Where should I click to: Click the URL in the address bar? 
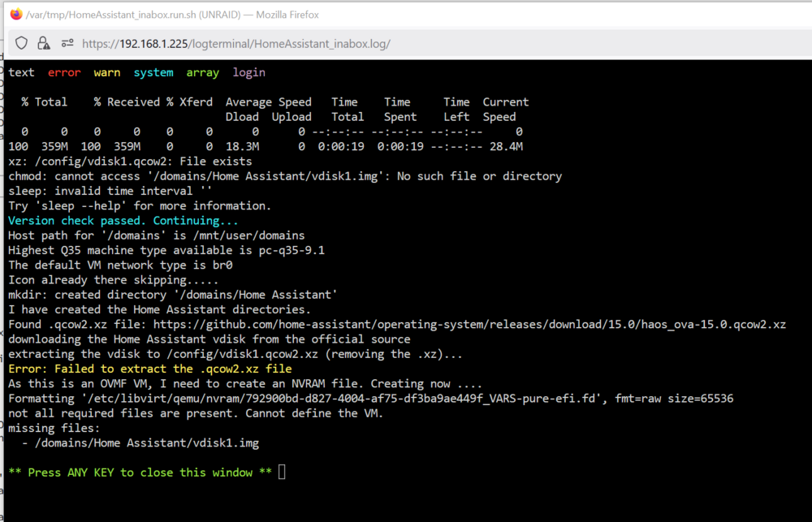pyautogui.click(x=236, y=44)
